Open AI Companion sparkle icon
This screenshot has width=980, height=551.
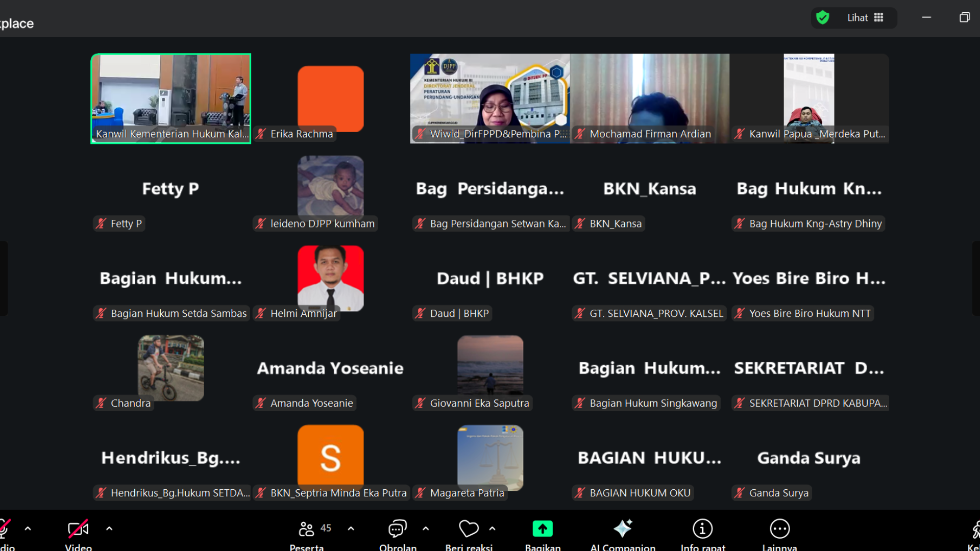[623, 529]
